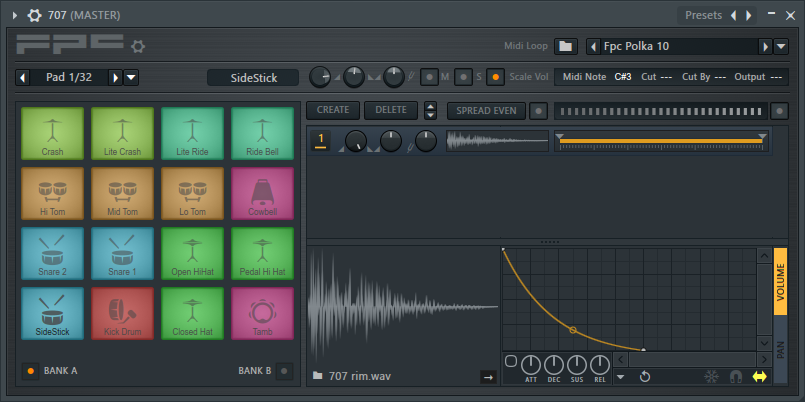Select the Tamb pad
This screenshot has width=805, height=402.
click(x=262, y=313)
